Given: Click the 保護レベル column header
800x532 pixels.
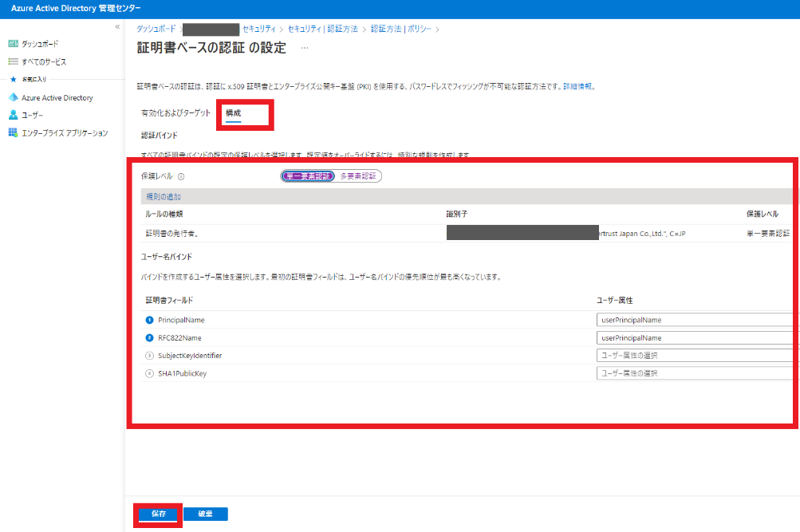Looking at the screenshot, I should click(763, 214).
